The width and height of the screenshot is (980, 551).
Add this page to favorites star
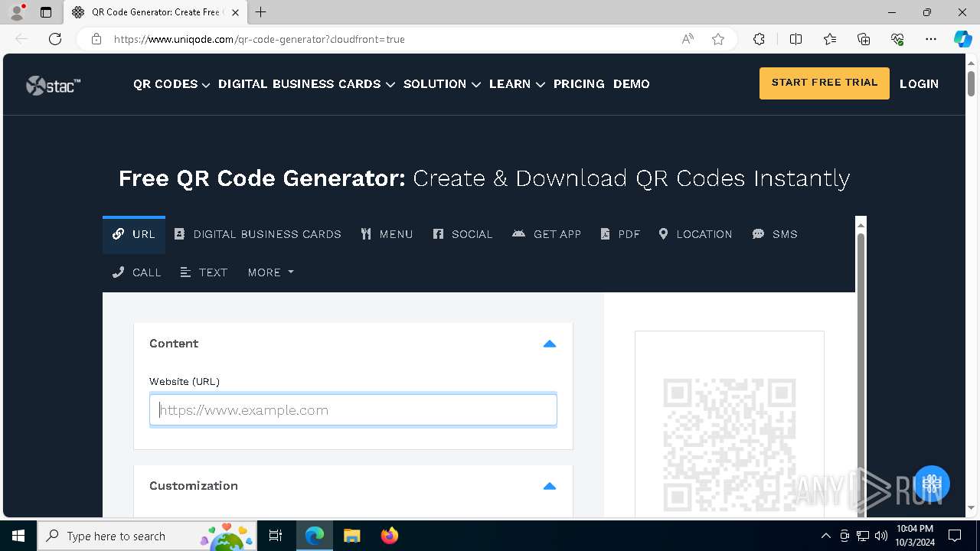click(x=718, y=39)
